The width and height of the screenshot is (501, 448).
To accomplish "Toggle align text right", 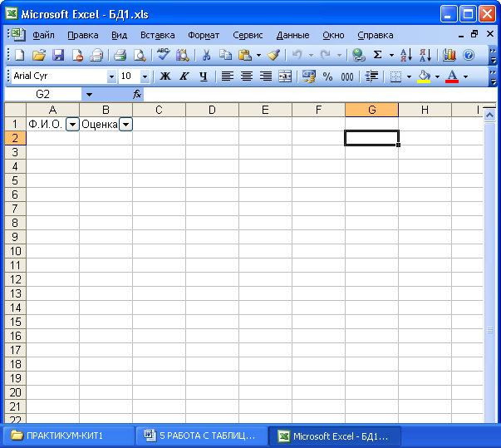I will click(x=266, y=76).
